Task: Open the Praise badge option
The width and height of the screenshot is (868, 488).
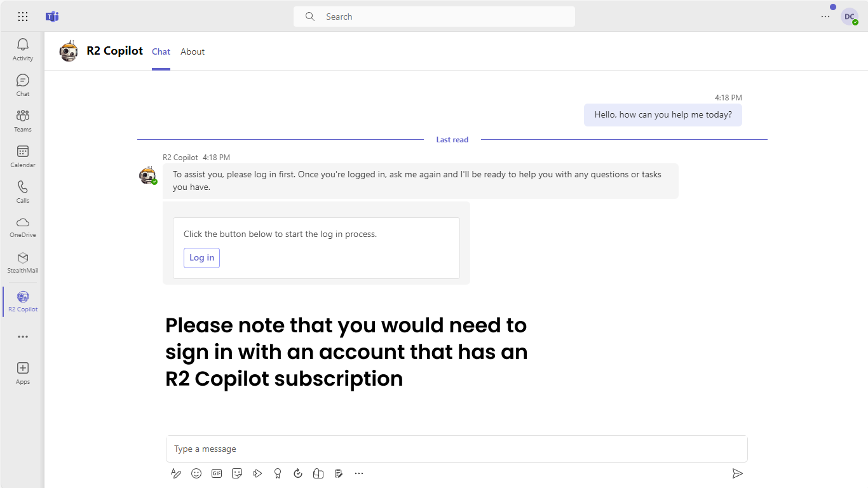Action: click(x=278, y=473)
